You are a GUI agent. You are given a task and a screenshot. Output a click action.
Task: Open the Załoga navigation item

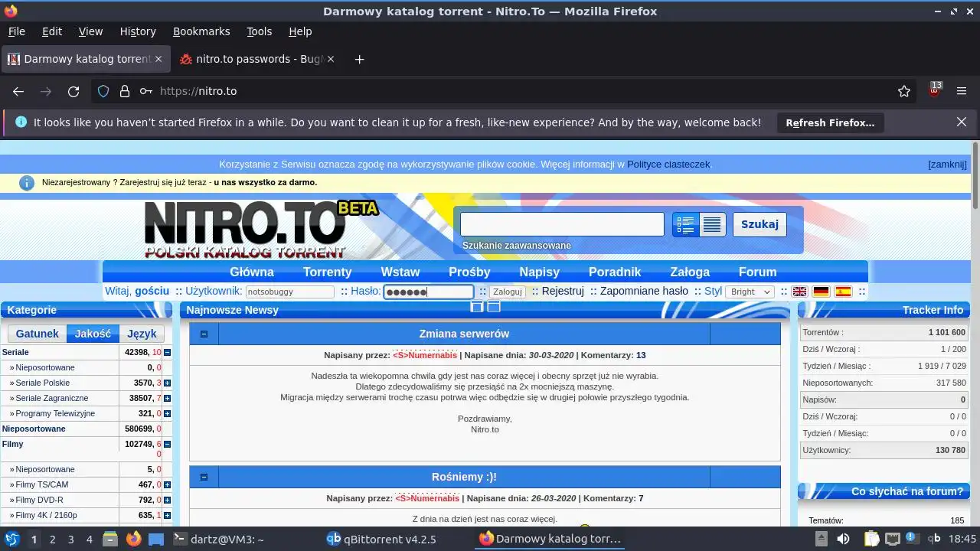[x=690, y=272]
